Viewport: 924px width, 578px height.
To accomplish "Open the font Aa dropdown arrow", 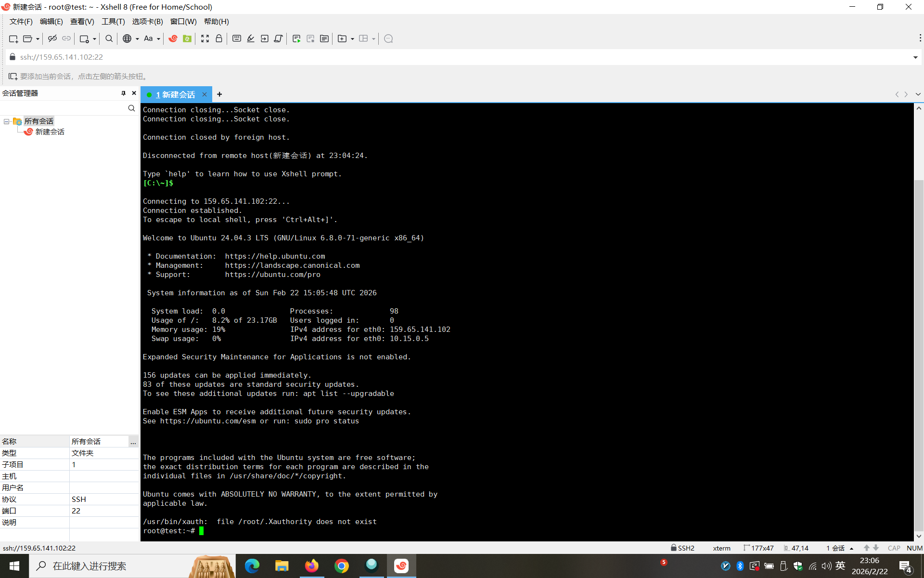I will (x=158, y=39).
